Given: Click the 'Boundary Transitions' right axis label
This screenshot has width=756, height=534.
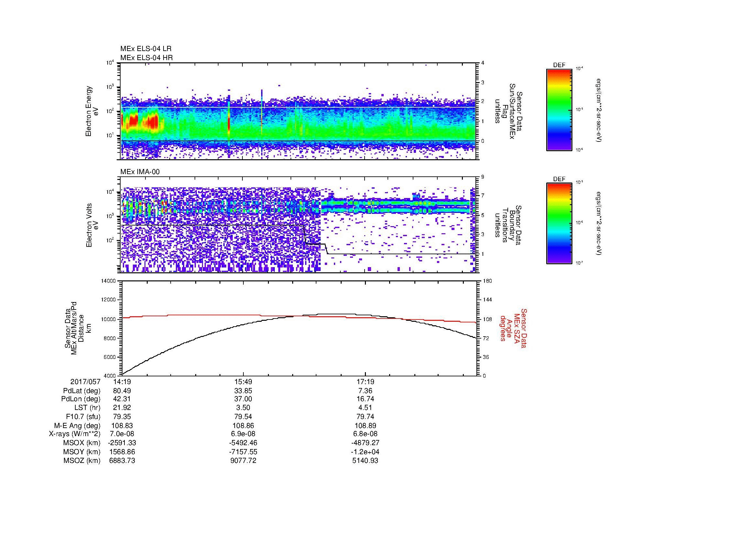Looking at the screenshot, I should coord(508,225).
